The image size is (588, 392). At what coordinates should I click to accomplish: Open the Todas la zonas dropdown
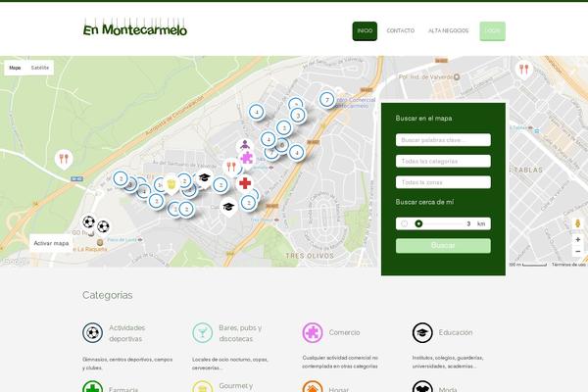(443, 182)
